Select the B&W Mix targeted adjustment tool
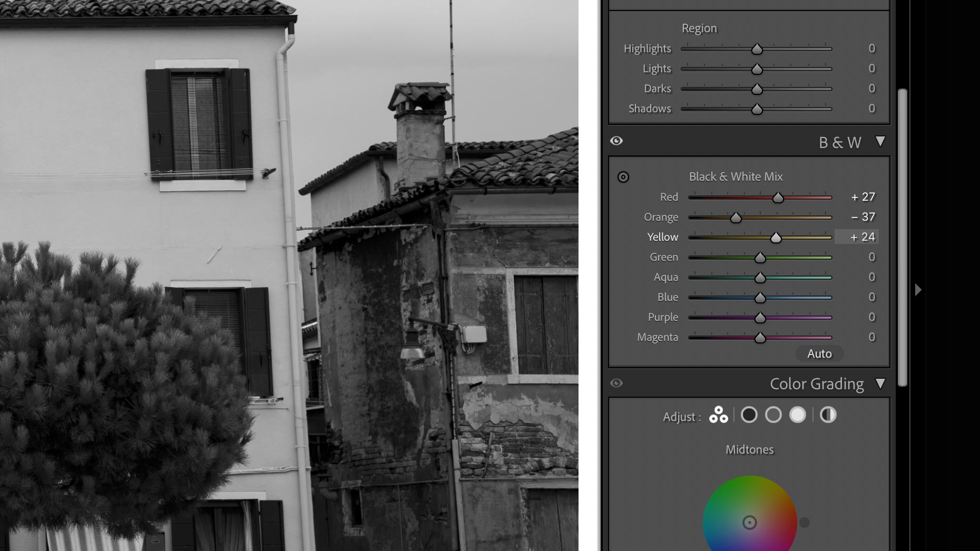 (x=623, y=178)
